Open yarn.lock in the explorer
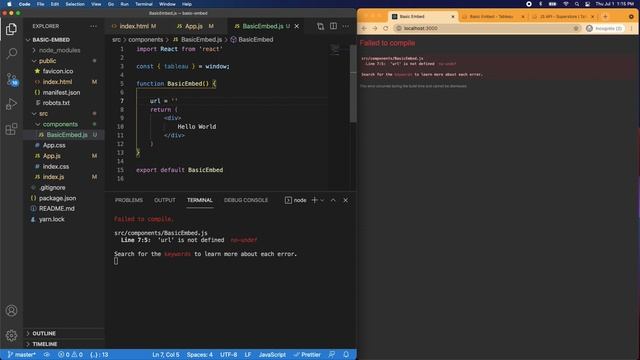 51,219
